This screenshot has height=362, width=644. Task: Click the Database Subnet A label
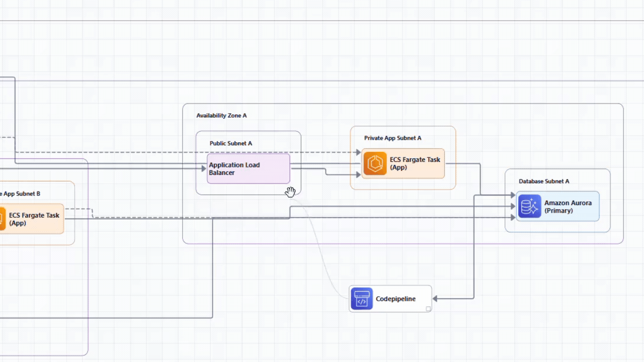tap(544, 182)
